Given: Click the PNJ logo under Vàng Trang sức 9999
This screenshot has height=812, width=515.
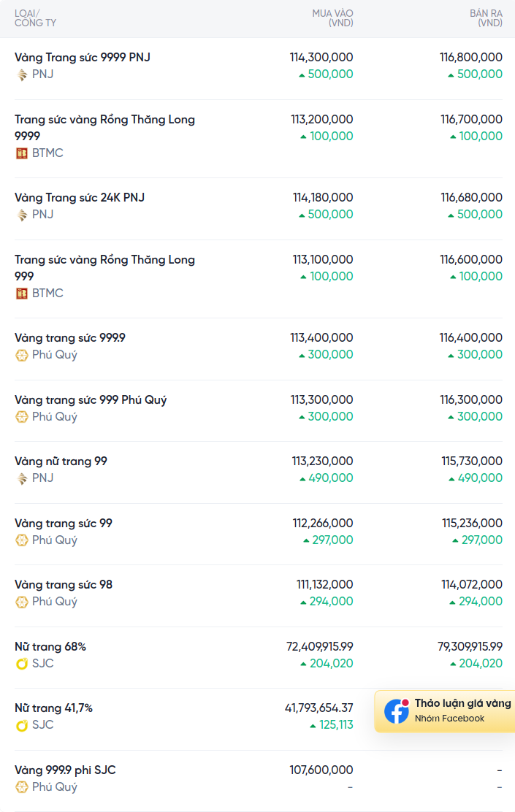Looking at the screenshot, I should tap(22, 74).
